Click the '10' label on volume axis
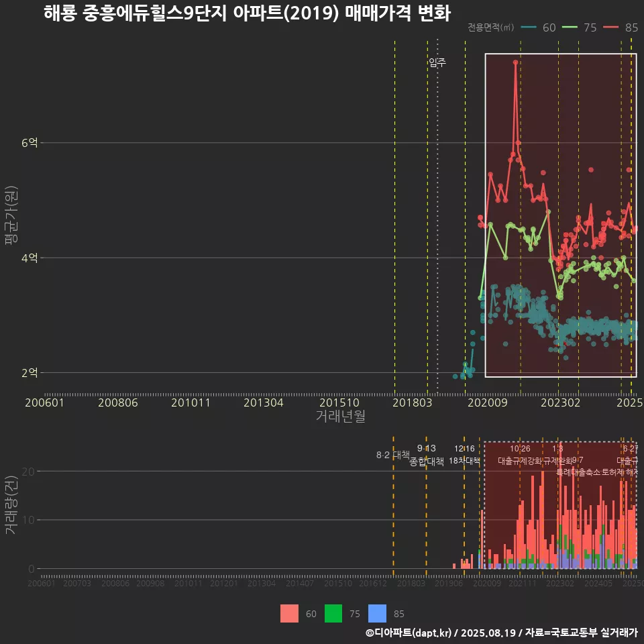The height and width of the screenshot is (644, 644). point(28,520)
